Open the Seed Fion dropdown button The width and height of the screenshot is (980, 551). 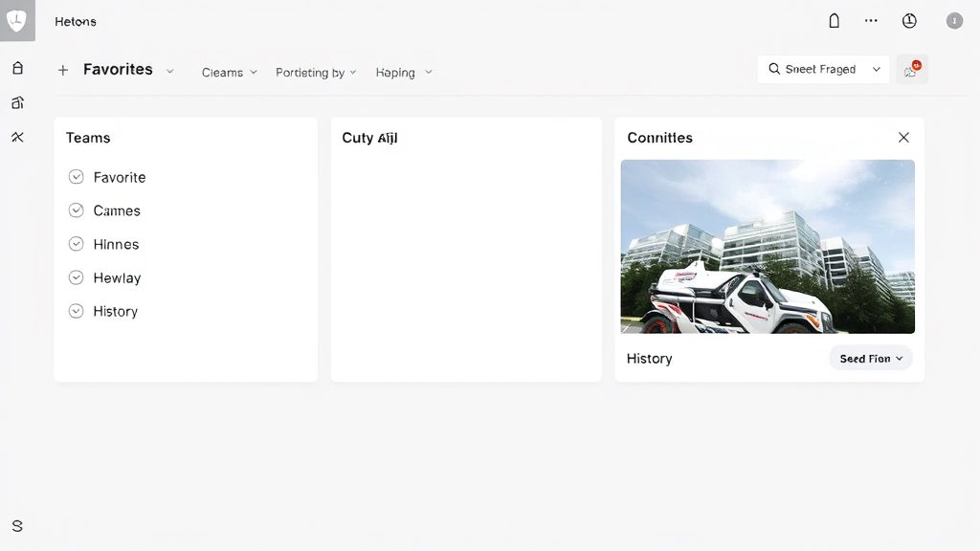point(871,359)
